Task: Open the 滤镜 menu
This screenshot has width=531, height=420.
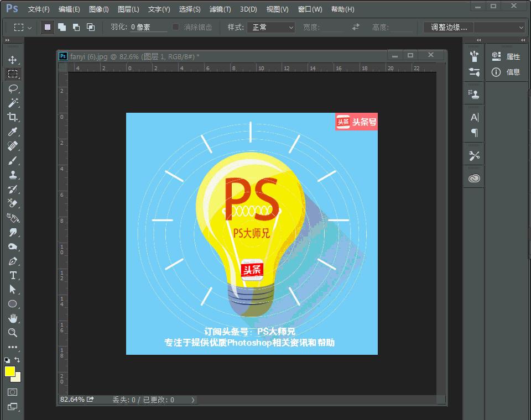Action: (220, 9)
